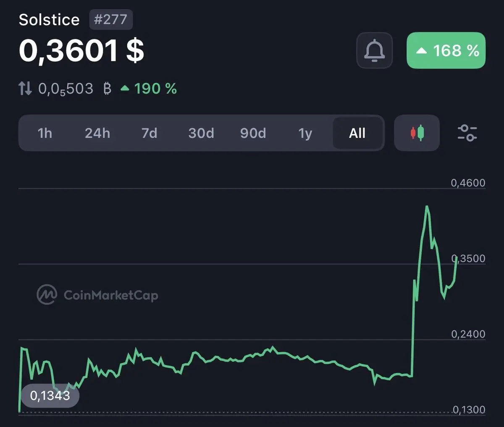Choose the 30d chart period
Viewport: 504px width, 427px height.
(x=201, y=133)
